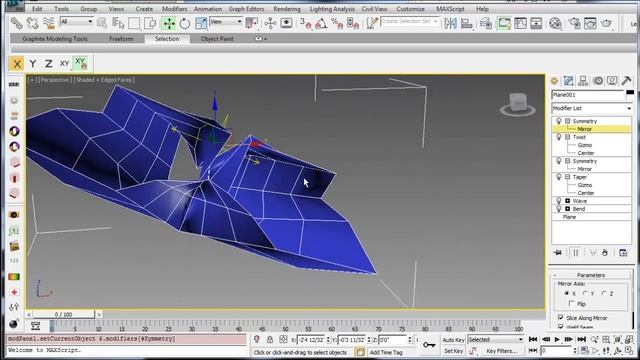The image size is (640, 360).
Task: Collapse the Twist modifier entry
Action: click(x=567, y=137)
